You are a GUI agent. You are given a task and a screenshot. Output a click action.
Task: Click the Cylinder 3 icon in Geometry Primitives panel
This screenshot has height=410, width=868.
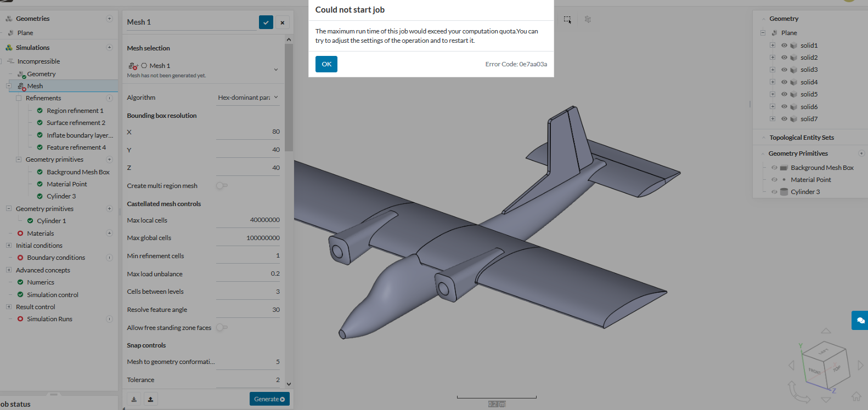[784, 192]
